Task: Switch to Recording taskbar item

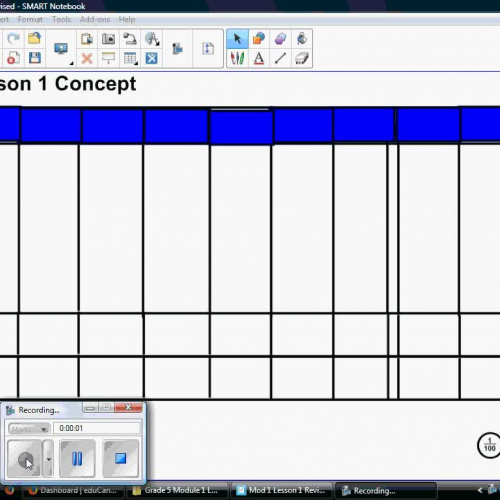Action: (386, 491)
